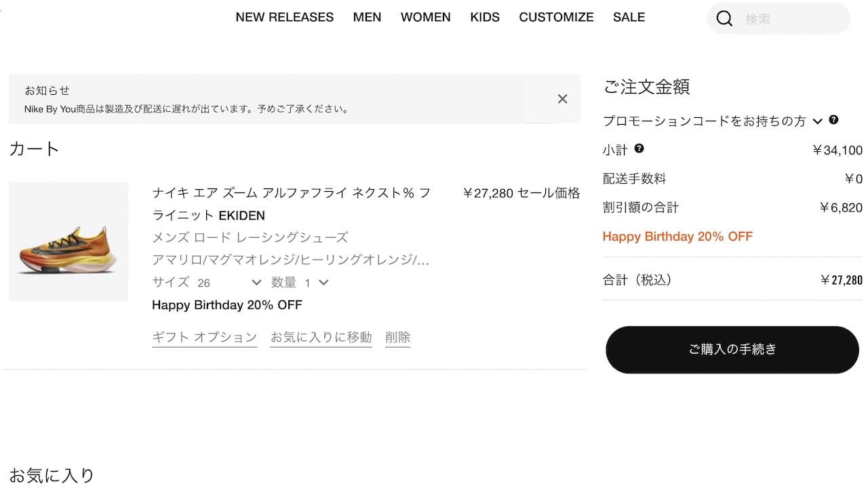Open the NEW RELEASES menu
Image resolution: width=868 pixels, height=488 pixels.
(x=284, y=18)
